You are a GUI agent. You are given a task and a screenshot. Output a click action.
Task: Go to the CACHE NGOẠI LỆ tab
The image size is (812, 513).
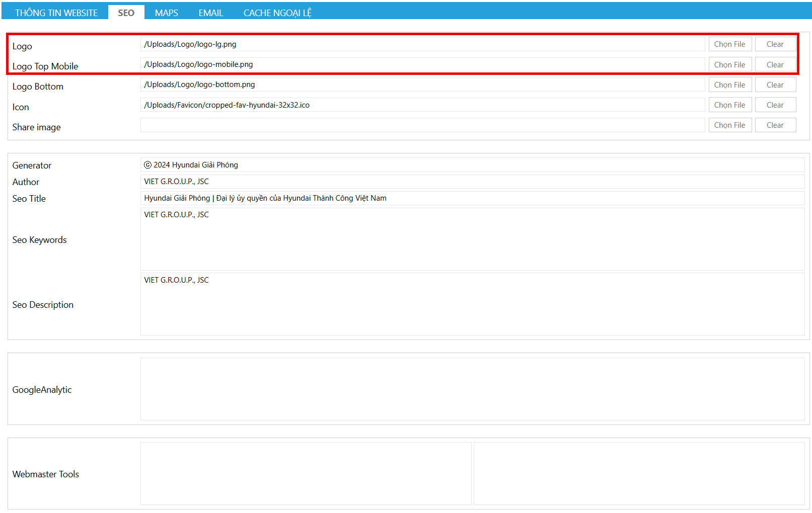click(277, 13)
